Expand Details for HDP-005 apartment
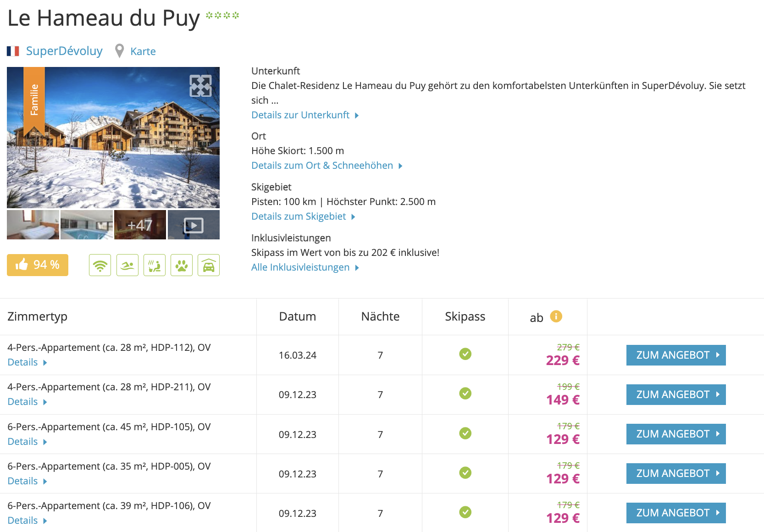Viewport: 764px width, 532px height. (x=27, y=481)
